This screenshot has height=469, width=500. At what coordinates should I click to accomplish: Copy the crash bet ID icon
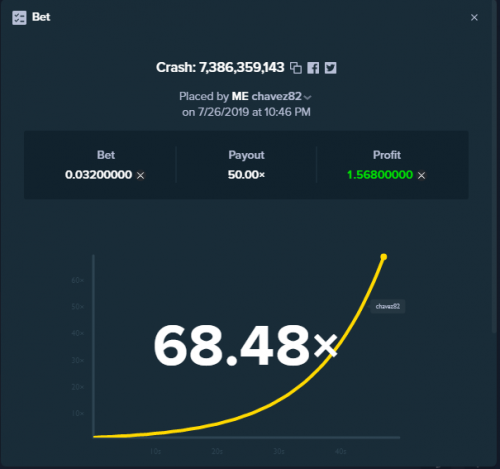(296, 68)
